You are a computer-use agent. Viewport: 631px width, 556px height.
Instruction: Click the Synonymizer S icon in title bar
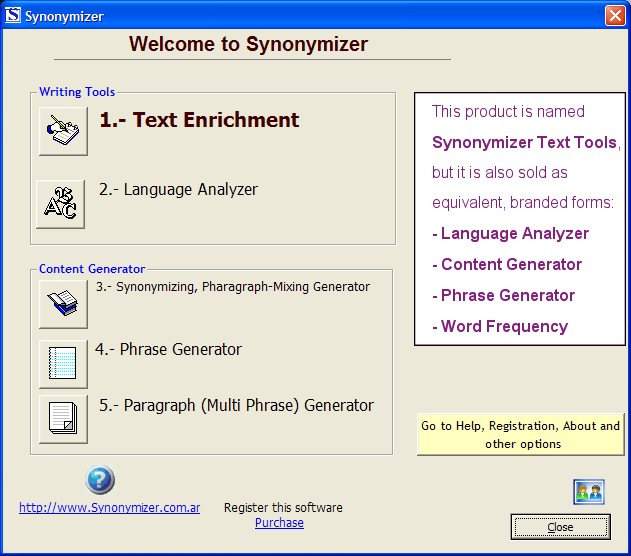click(x=12, y=16)
